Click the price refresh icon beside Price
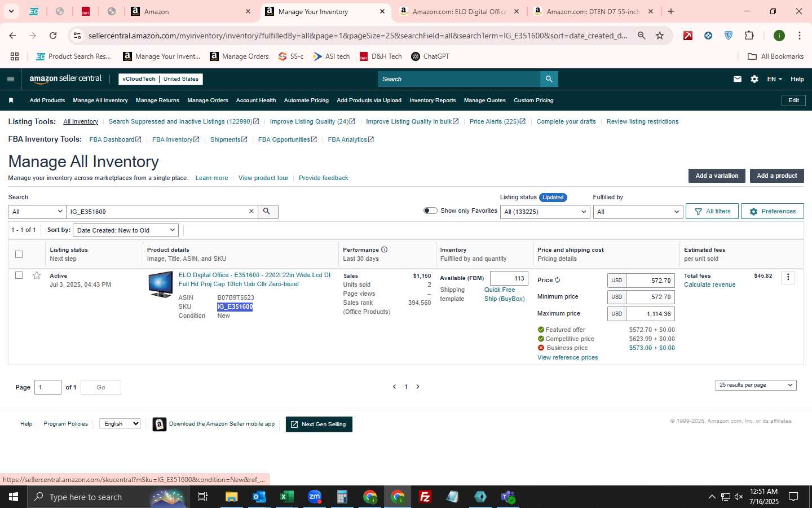 coord(557,280)
